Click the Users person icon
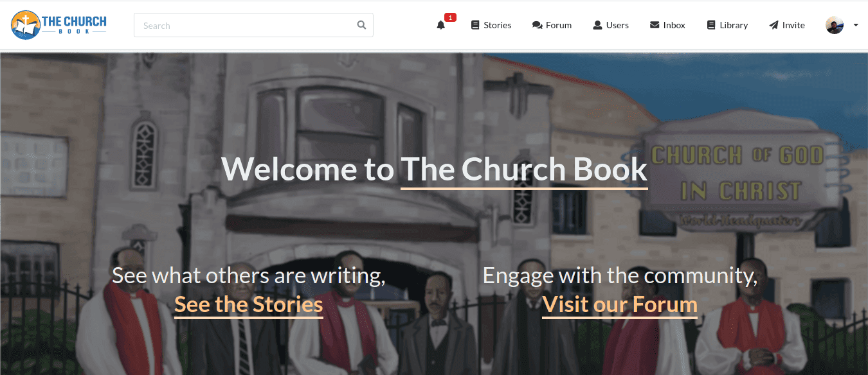This screenshot has height=375, width=868. 597,25
